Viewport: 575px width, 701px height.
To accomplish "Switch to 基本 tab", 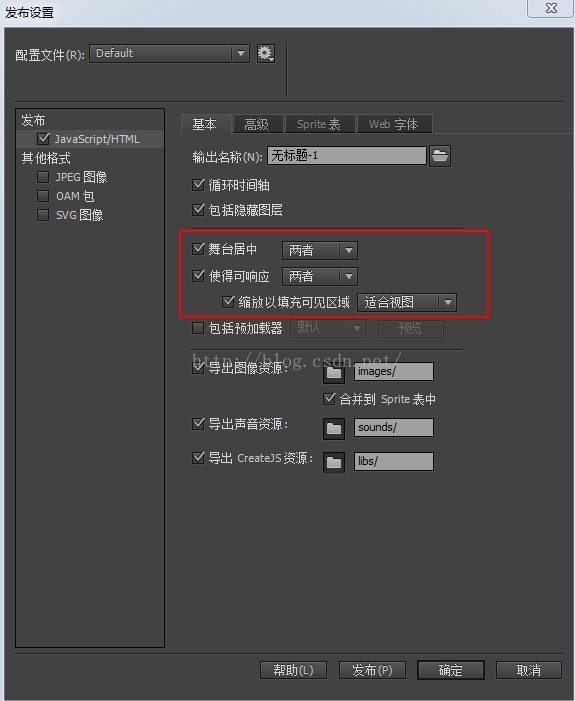I will pos(204,124).
